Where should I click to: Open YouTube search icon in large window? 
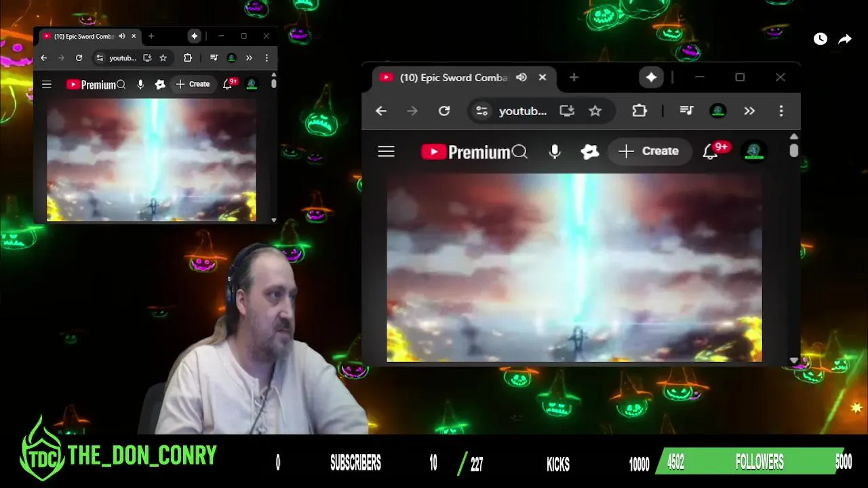pyautogui.click(x=520, y=151)
